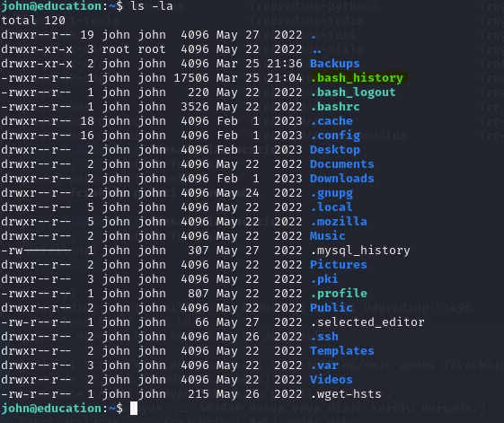This screenshot has width=504, height=423.
Task: Click the .bashrc file name
Action: tap(335, 107)
